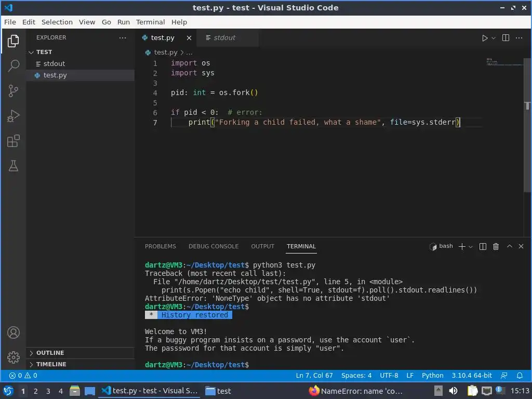Image resolution: width=532 pixels, height=399 pixels.
Task: Open notifications bell icon
Action: [x=520, y=376]
